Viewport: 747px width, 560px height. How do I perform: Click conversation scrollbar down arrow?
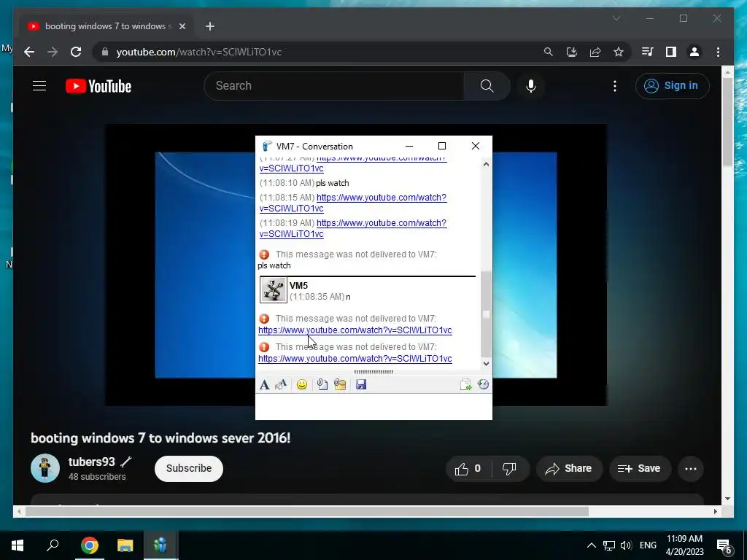click(486, 364)
